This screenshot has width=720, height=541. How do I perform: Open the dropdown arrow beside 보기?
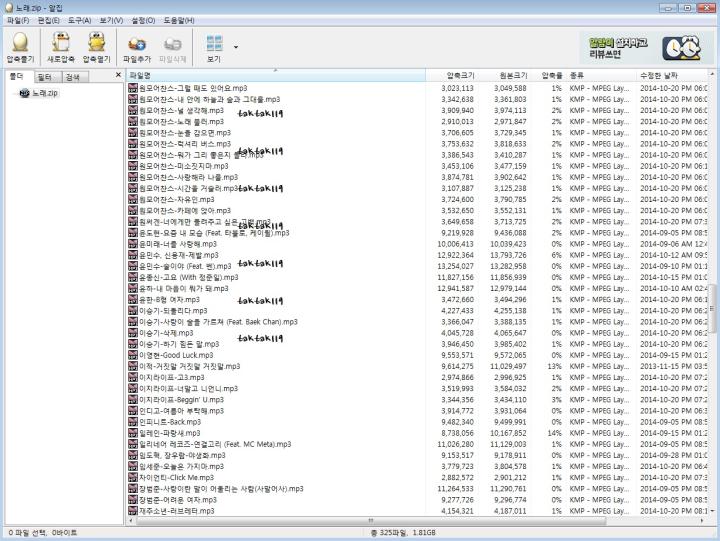[x=236, y=47]
